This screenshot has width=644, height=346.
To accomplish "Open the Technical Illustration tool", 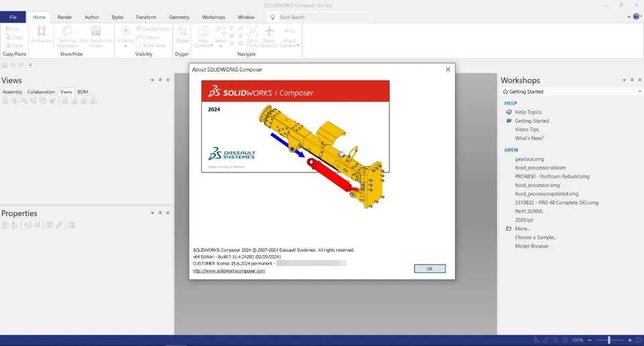I will 67,36.
